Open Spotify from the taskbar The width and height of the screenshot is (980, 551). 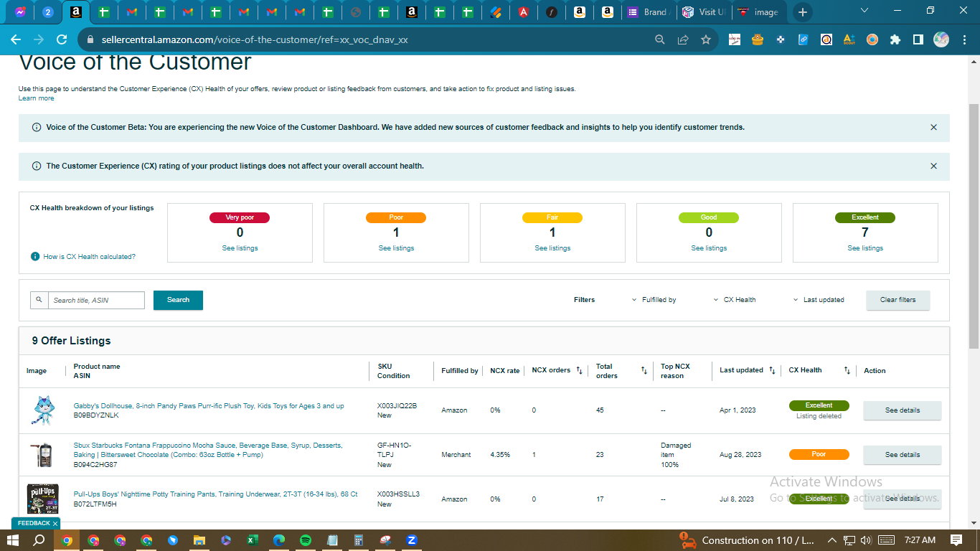point(306,540)
